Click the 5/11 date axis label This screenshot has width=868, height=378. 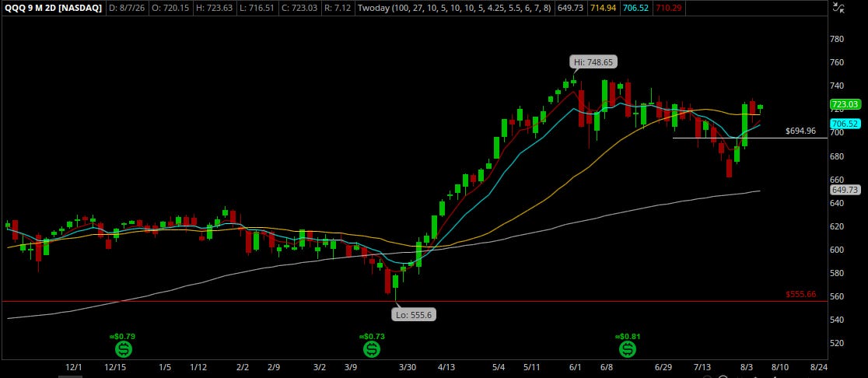click(x=531, y=367)
